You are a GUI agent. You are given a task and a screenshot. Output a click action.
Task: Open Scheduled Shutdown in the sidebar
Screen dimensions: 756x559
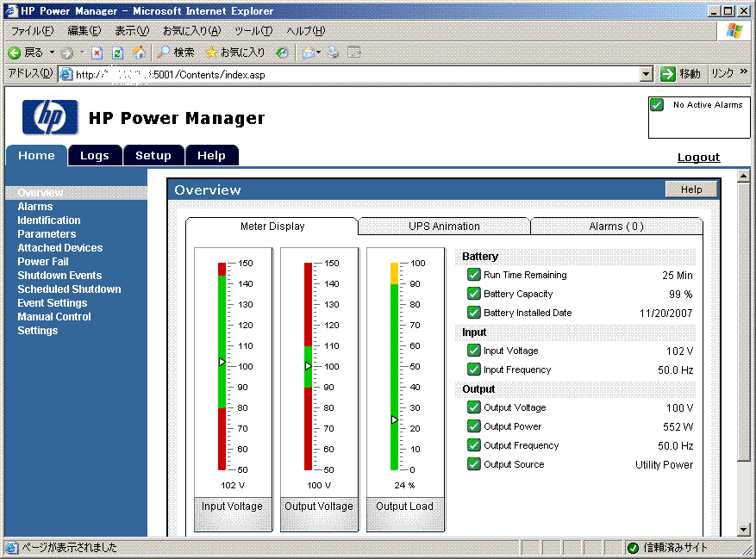pyautogui.click(x=70, y=289)
